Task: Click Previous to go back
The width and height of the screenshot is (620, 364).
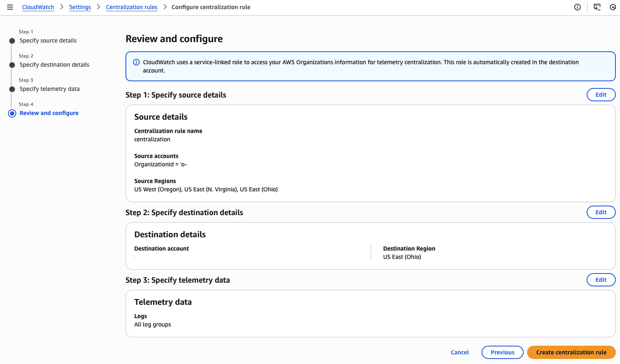Action: tap(502, 352)
